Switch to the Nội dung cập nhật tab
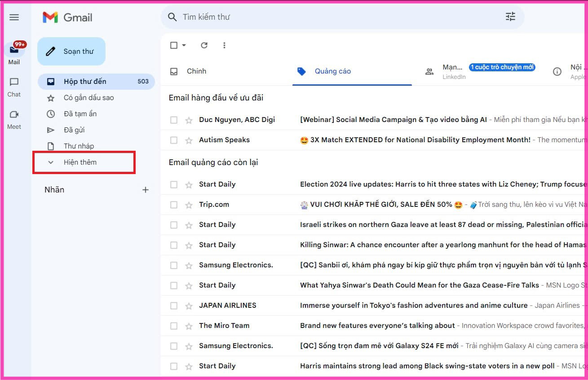The height and width of the screenshot is (380, 588). (568, 71)
